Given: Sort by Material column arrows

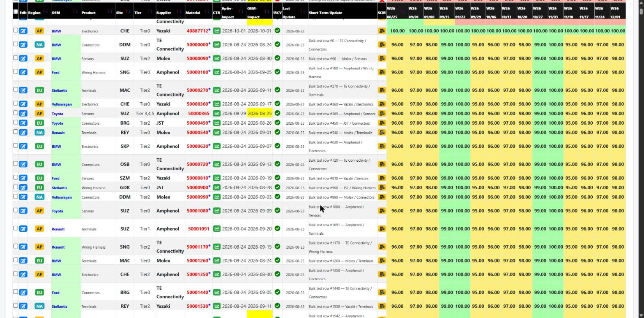Looking at the screenshot, I should click(x=207, y=11).
